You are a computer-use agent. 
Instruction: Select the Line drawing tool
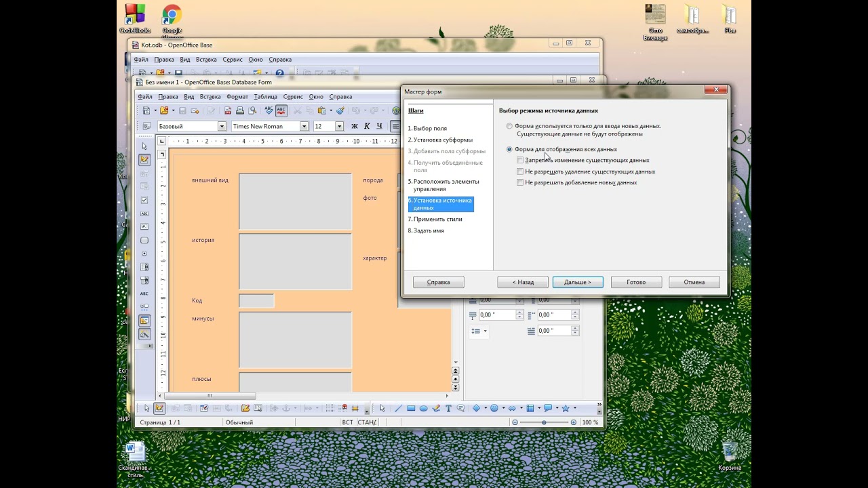pyautogui.click(x=398, y=408)
